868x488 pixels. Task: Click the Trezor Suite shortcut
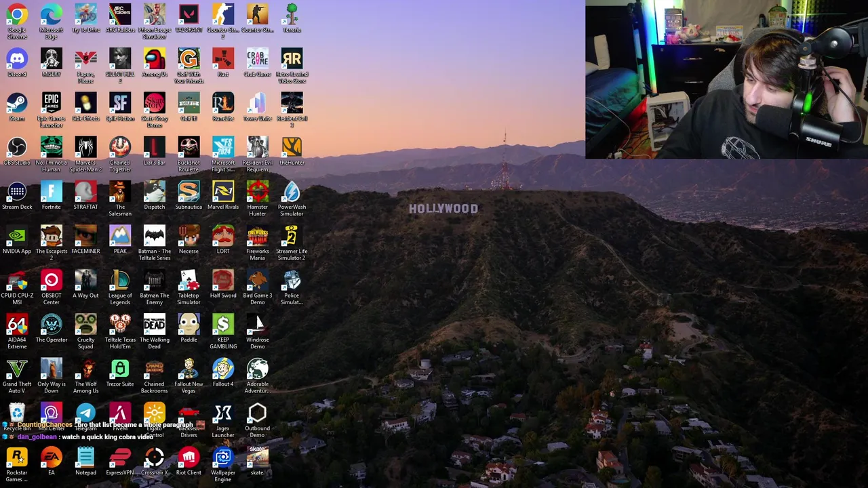point(120,369)
